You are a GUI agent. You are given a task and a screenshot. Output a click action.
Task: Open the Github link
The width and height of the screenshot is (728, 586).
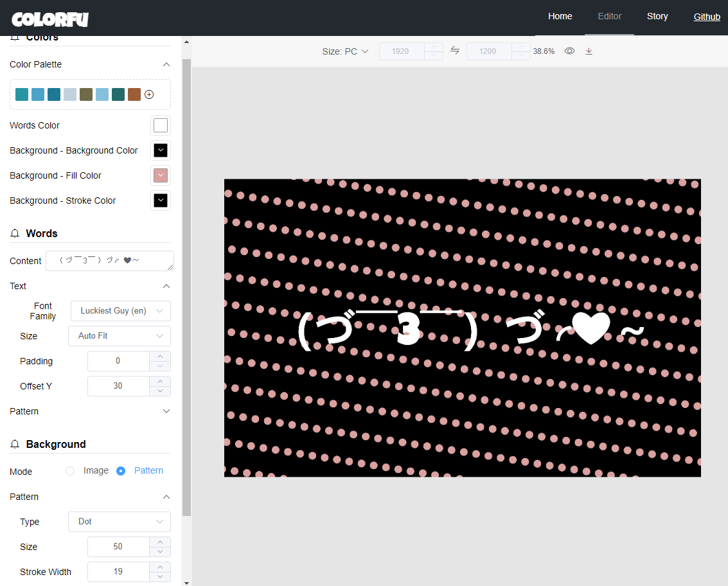(x=707, y=17)
